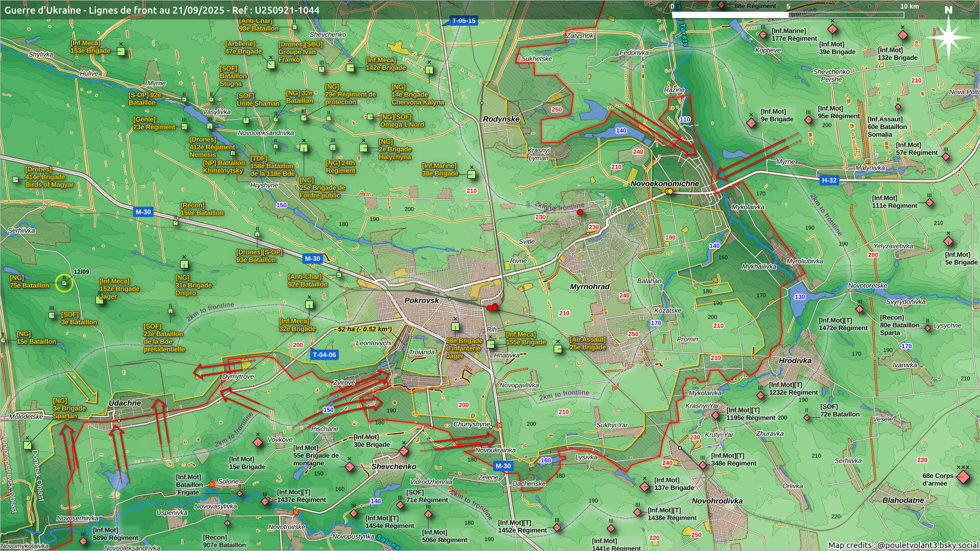Click the orange X marker at Chunyshyne

500,425
